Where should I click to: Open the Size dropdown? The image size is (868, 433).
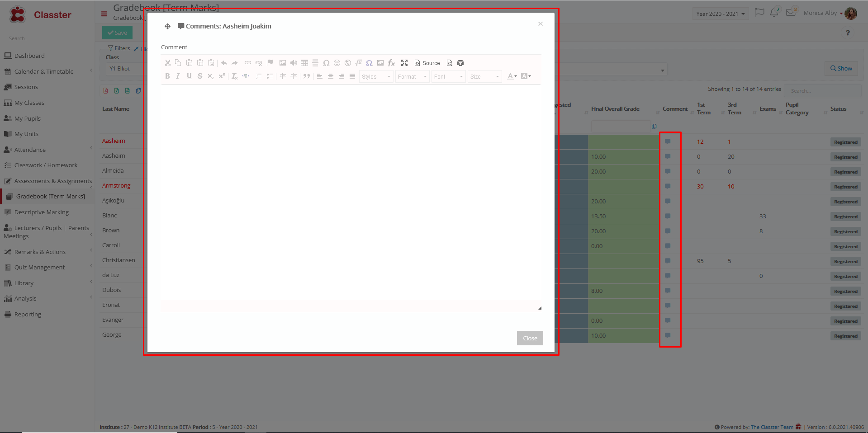tap(485, 77)
